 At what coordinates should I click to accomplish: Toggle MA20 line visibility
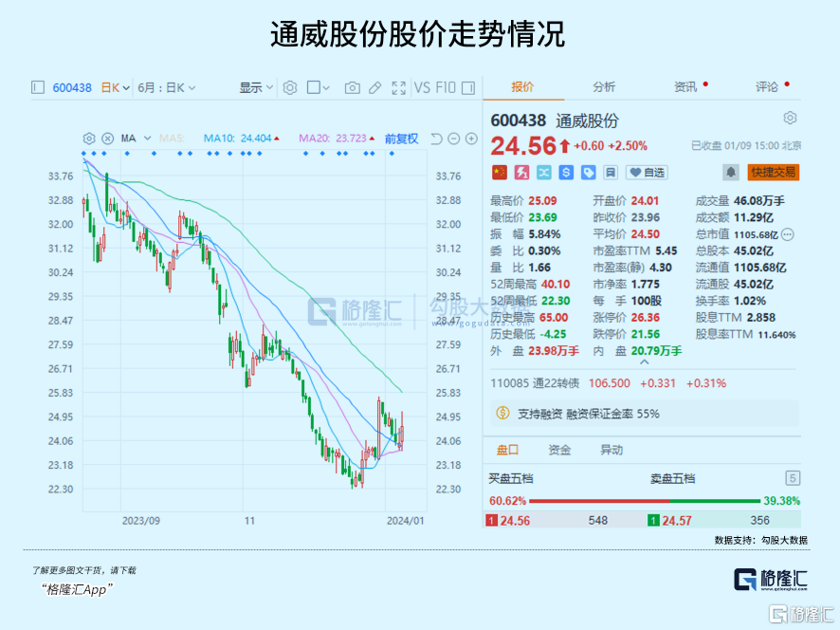point(337,139)
